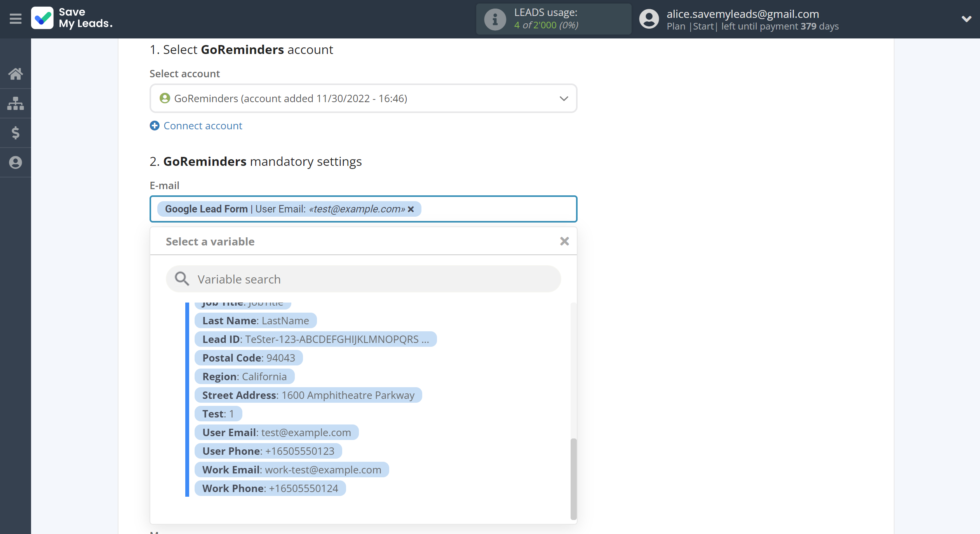Click the user avatar icon top right
980x534 pixels.
(647, 18)
